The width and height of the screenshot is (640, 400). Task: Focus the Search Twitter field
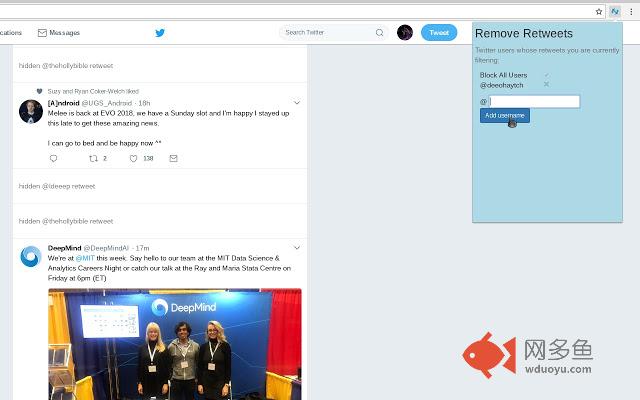(328, 33)
